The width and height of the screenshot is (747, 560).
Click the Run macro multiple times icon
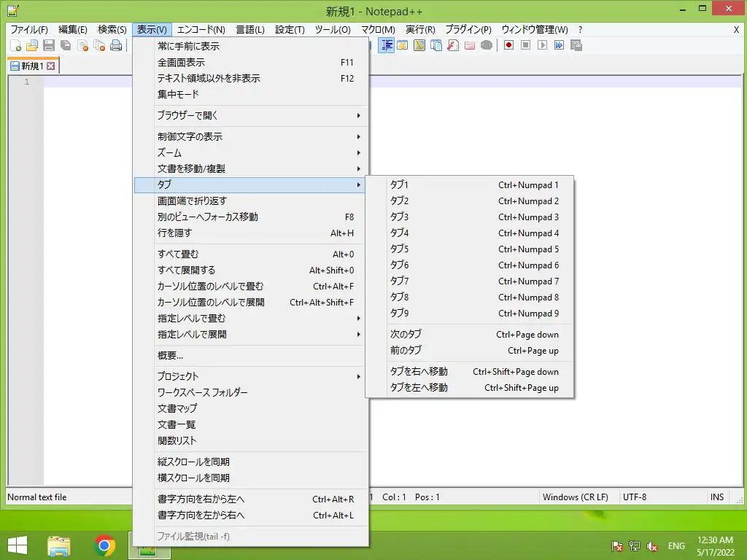559,45
